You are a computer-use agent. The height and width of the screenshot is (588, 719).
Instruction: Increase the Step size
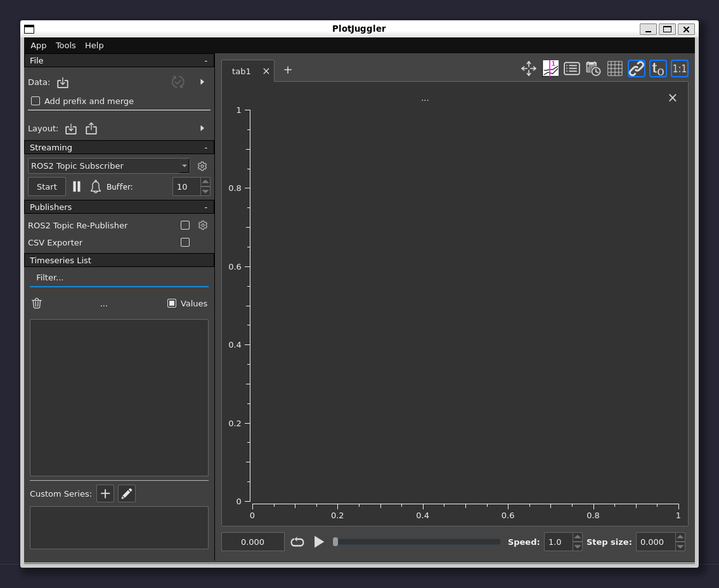tap(680, 537)
